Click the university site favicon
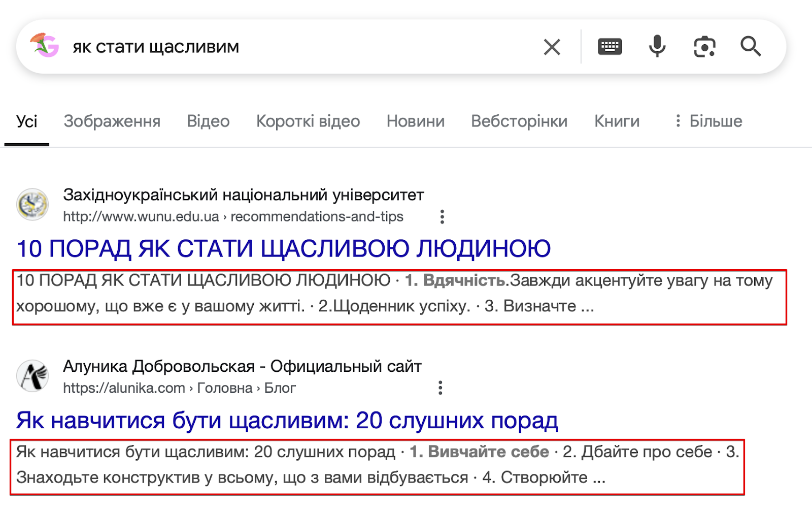 pyautogui.click(x=32, y=205)
